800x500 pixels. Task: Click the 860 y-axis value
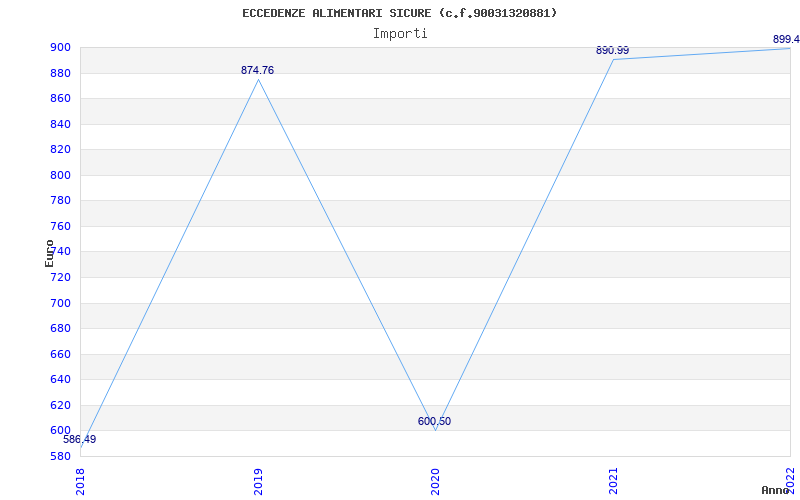(x=59, y=98)
